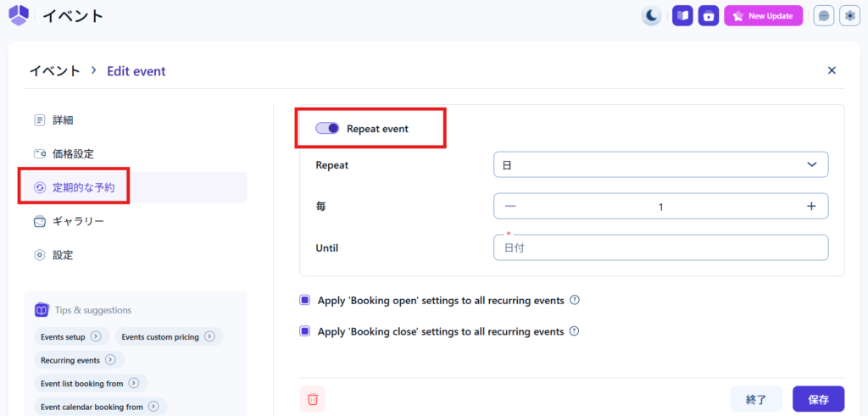Open the chat support icon
The width and height of the screenshot is (868, 416).
[x=823, y=15]
